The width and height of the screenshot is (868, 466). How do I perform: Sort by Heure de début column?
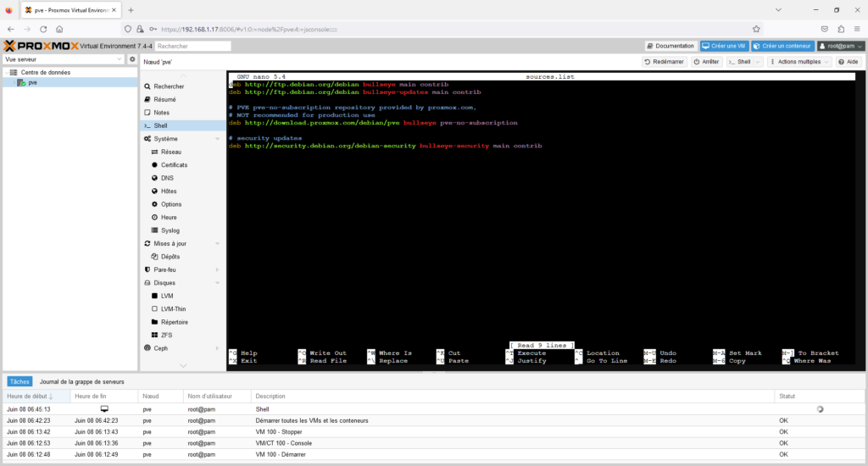point(36,397)
